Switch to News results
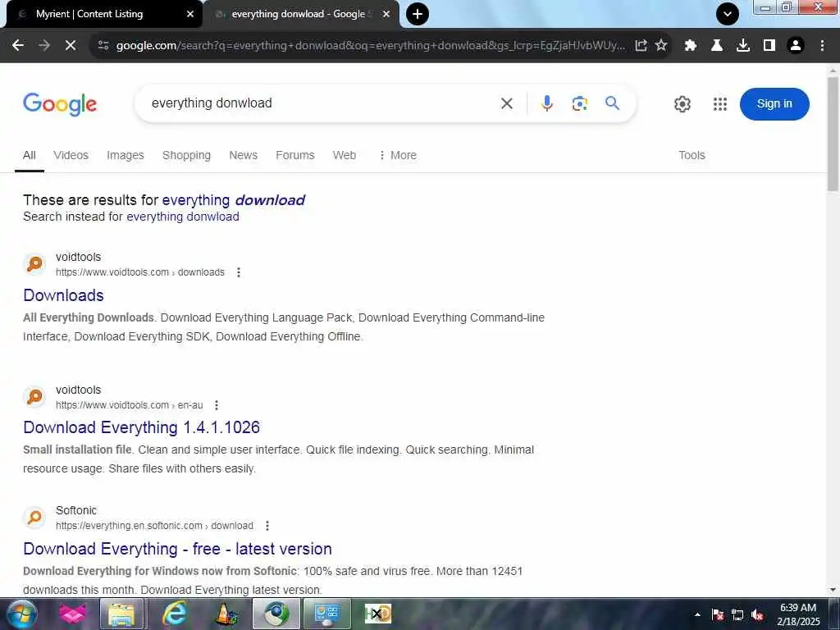Screen dimensions: 840x630 point(243,155)
